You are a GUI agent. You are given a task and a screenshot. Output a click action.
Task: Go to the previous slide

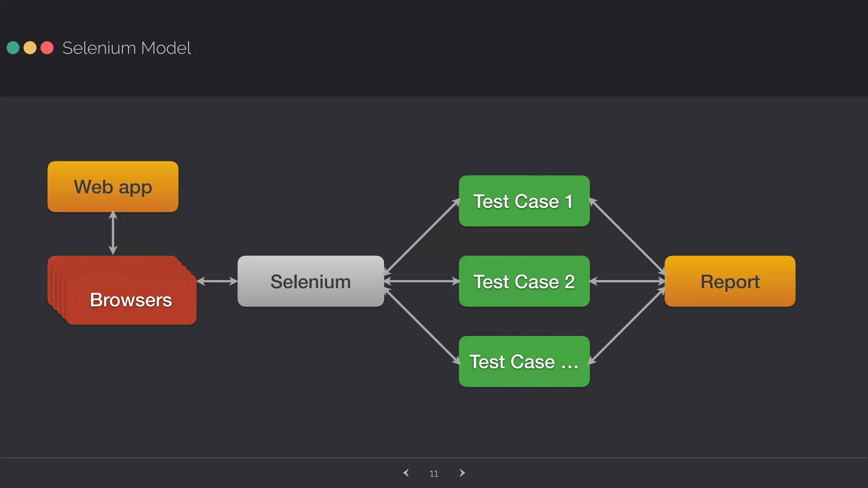click(406, 473)
